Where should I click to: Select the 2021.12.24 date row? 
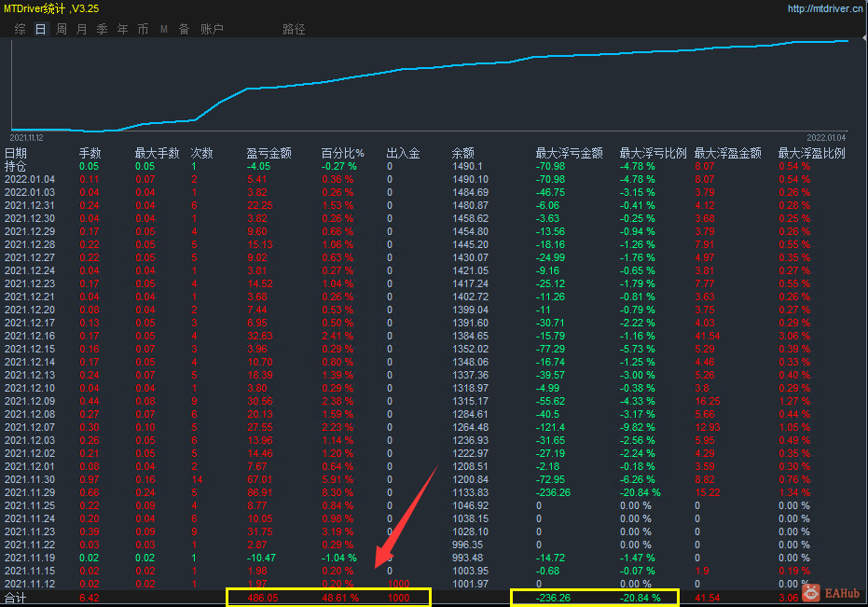click(30, 270)
